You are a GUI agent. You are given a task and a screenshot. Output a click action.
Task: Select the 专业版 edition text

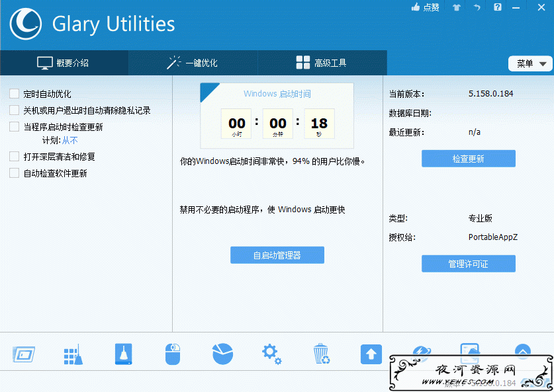coord(481,218)
